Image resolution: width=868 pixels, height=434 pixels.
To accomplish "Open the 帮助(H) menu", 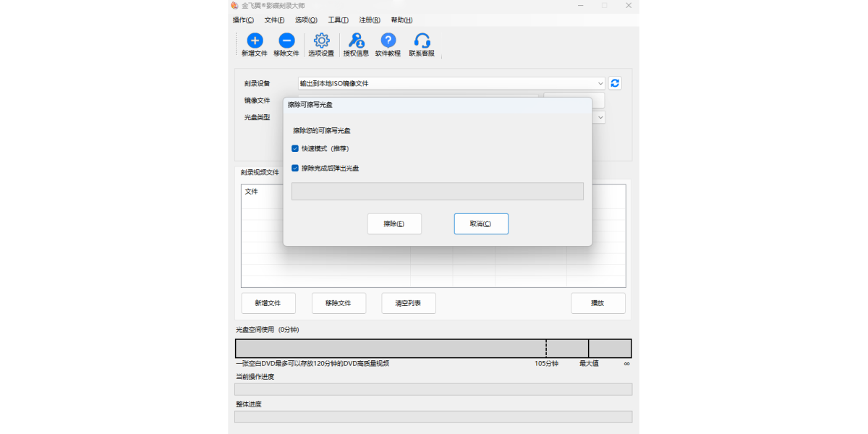I will (401, 20).
